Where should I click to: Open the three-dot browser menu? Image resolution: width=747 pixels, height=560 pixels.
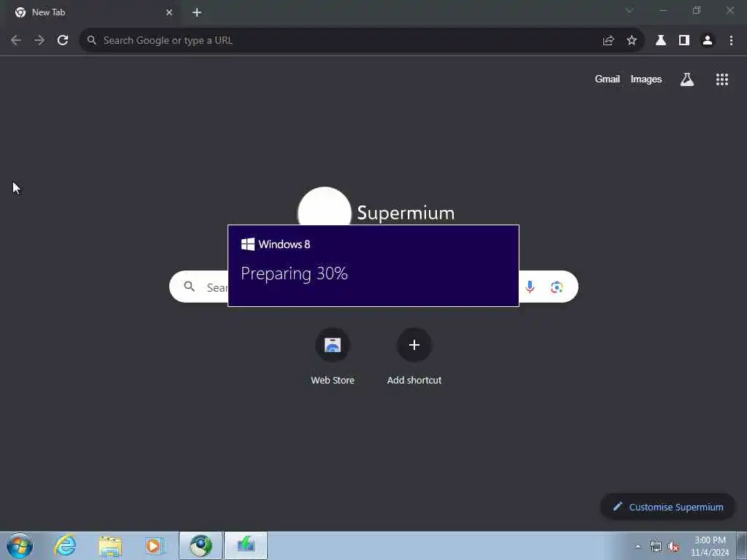pos(731,41)
